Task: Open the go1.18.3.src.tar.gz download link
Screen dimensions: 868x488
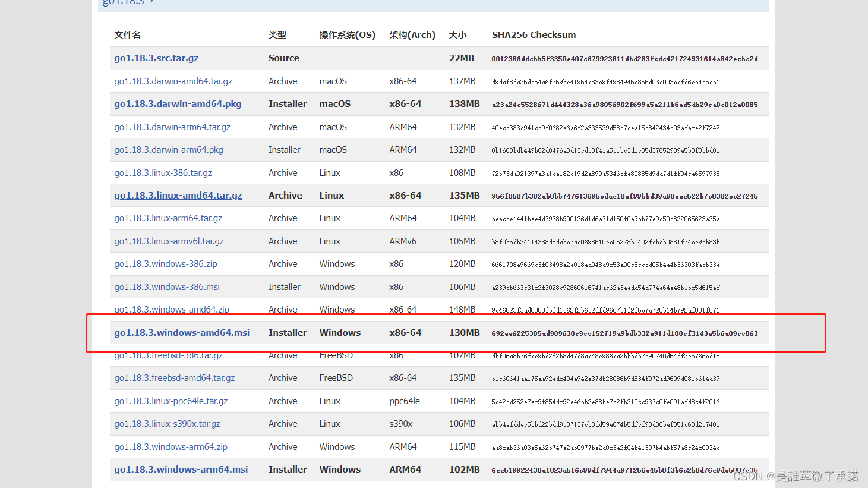Action: pos(156,58)
